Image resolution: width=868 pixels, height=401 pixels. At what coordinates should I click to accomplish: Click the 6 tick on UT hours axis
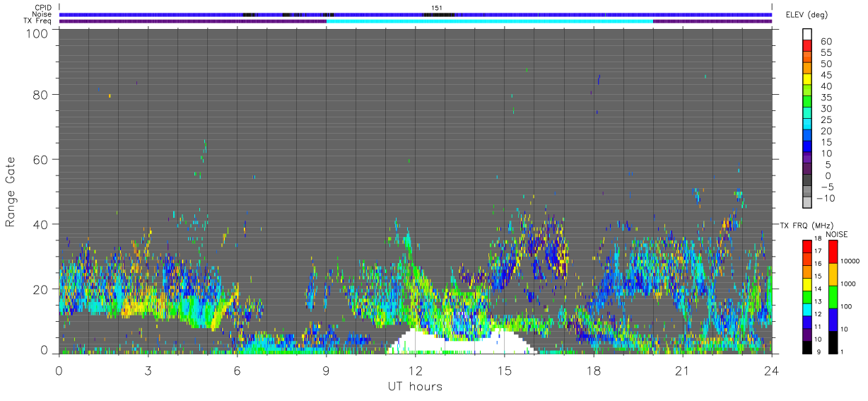(x=237, y=371)
